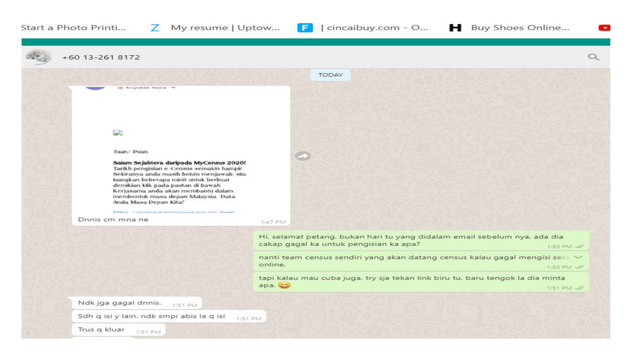Open 'Start a Photo Printi...' bookmark
The height and width of the screenshot is (362, 644).
[73, 28]
